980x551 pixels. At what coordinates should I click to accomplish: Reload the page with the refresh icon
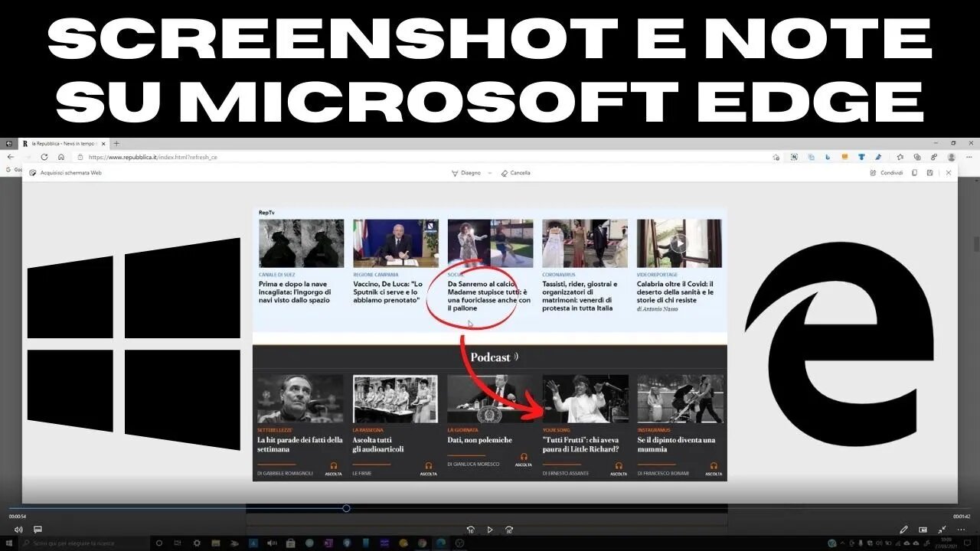[x=44, y=157]
